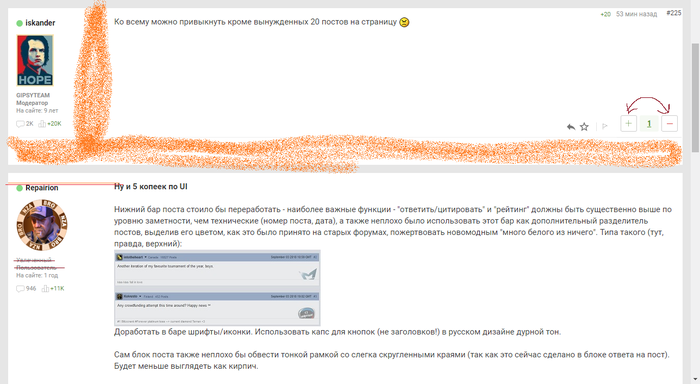The width and height of the screenshot is (700, 384).
Task: Click the angry smiley emoji in iskander's post
Action: tap(404, 22)
